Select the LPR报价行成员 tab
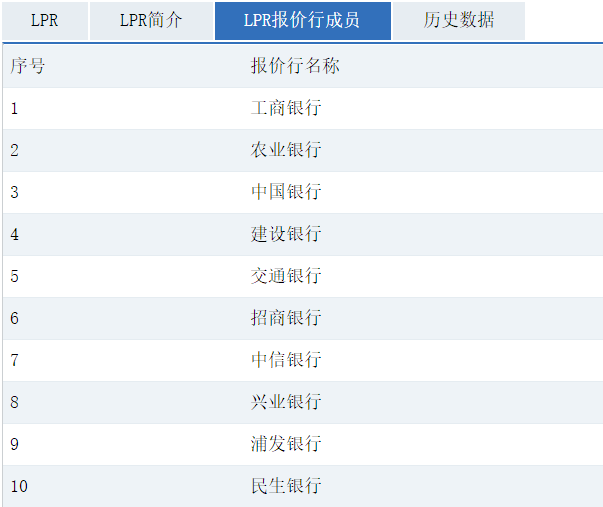Screen dimensions: 603x507 tap(303, 21)
